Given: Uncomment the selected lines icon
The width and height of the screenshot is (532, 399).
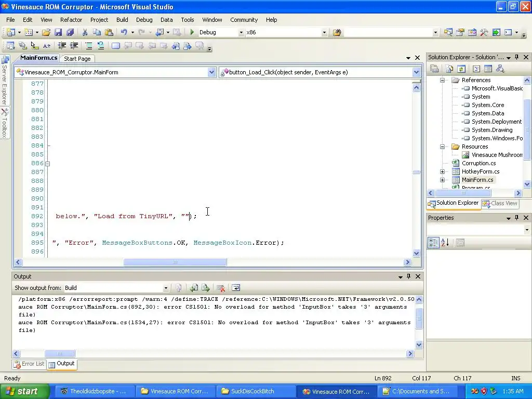Looking at the screenshot, I should [100, 46].
